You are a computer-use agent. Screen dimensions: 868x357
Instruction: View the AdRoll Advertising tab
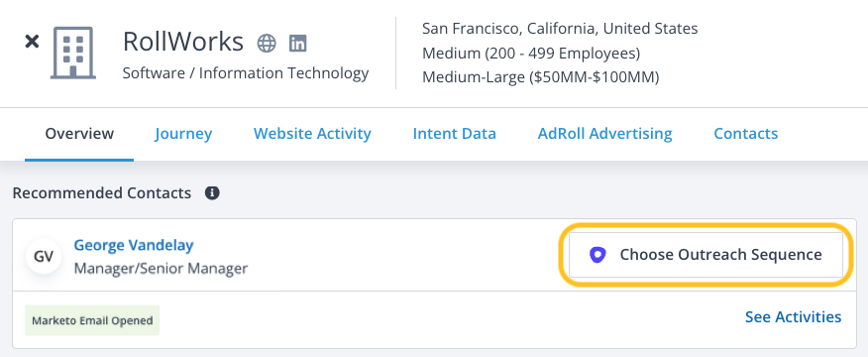[x=605, y=134]
